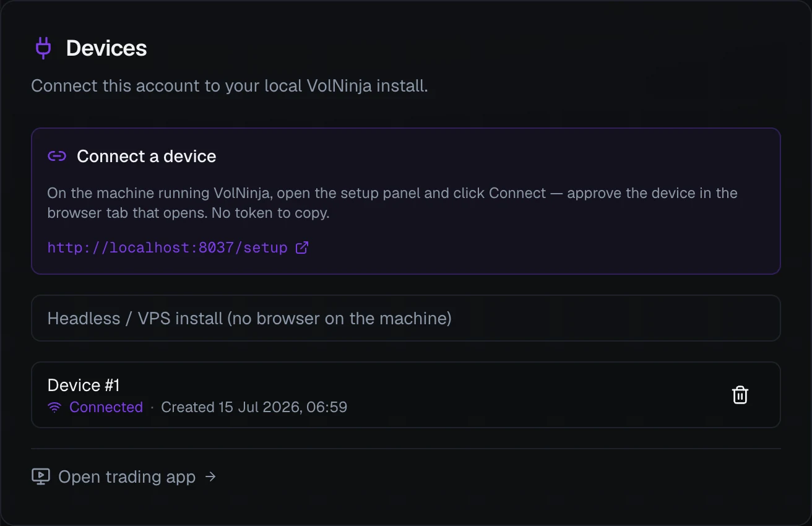
Task: Click the divider line above Open trading app
Action: tap(406, 449)
